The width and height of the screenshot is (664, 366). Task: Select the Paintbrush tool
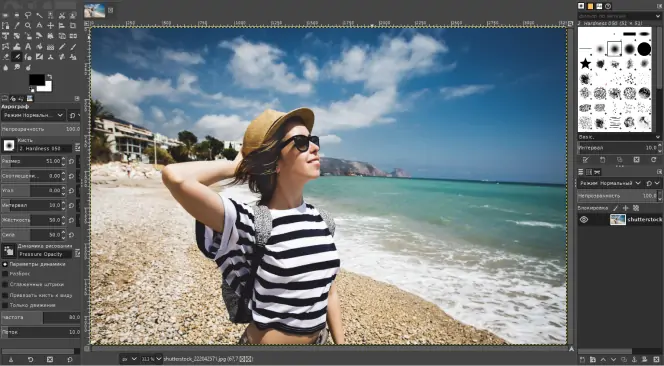(73, 47)
